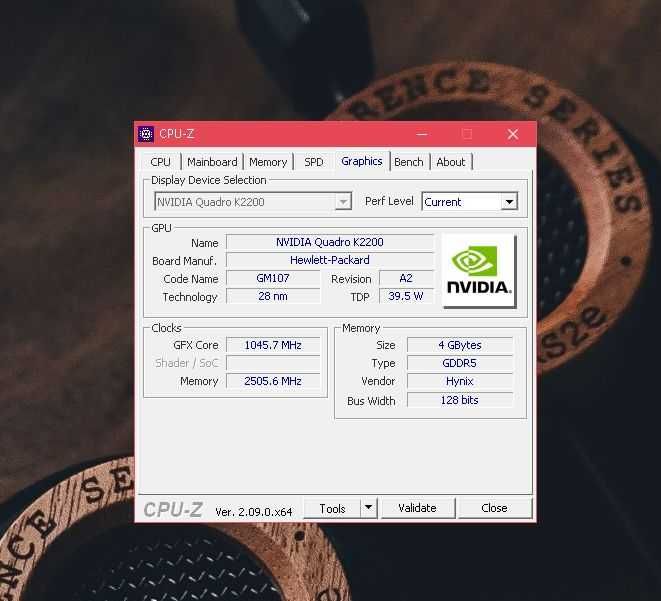The width and height of the screenshot is (661, 601).
Task: Click the Ver. 2.09.0.x64 version text
Action: tap(254, 512)
